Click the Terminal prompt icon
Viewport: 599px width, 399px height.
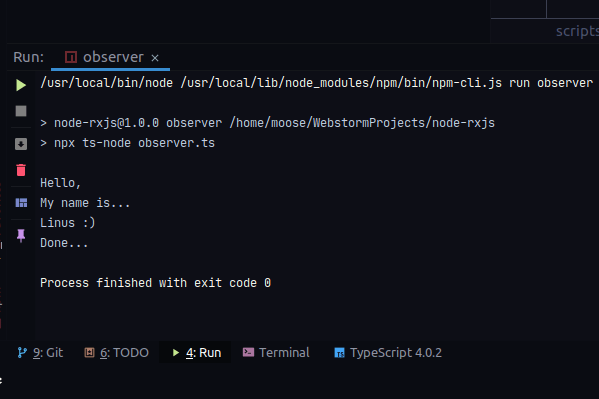point(248,352)
